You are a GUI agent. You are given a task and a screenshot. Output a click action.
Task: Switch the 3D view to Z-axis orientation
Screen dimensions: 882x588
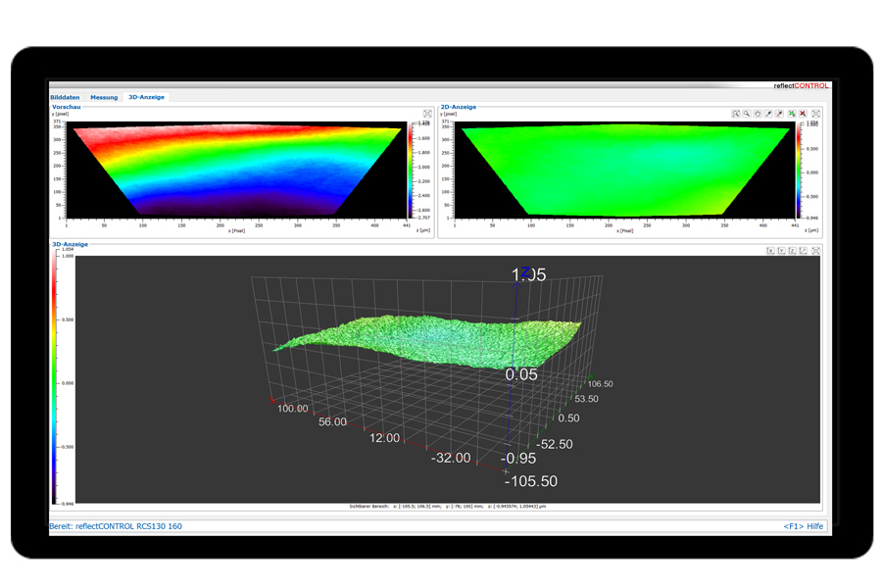point(792,250)
